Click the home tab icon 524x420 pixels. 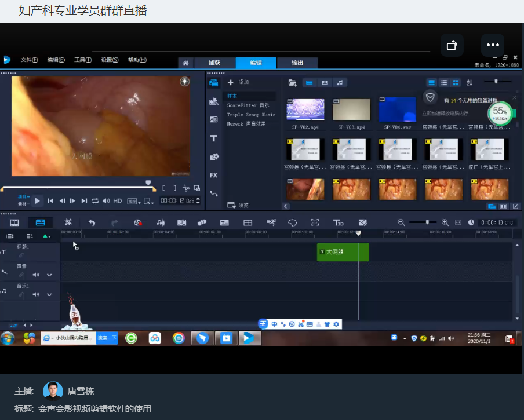point(185,63)
